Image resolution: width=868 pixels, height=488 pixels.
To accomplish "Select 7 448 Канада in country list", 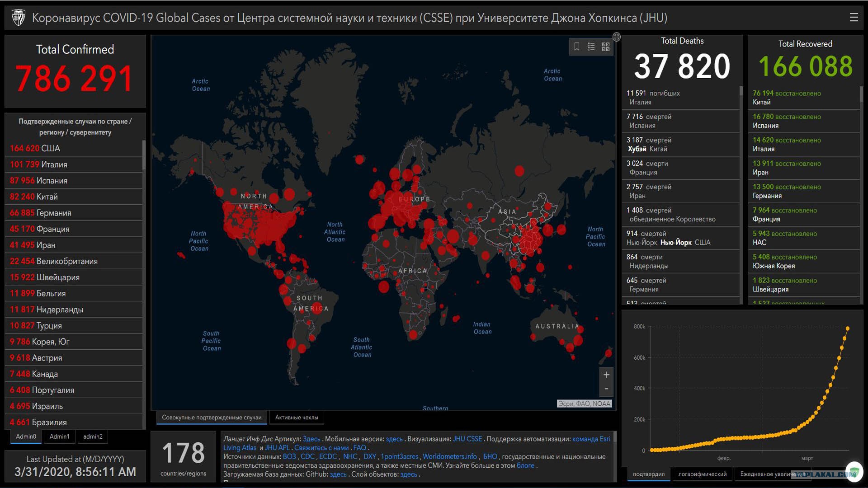I will click(x=74, y=374).
